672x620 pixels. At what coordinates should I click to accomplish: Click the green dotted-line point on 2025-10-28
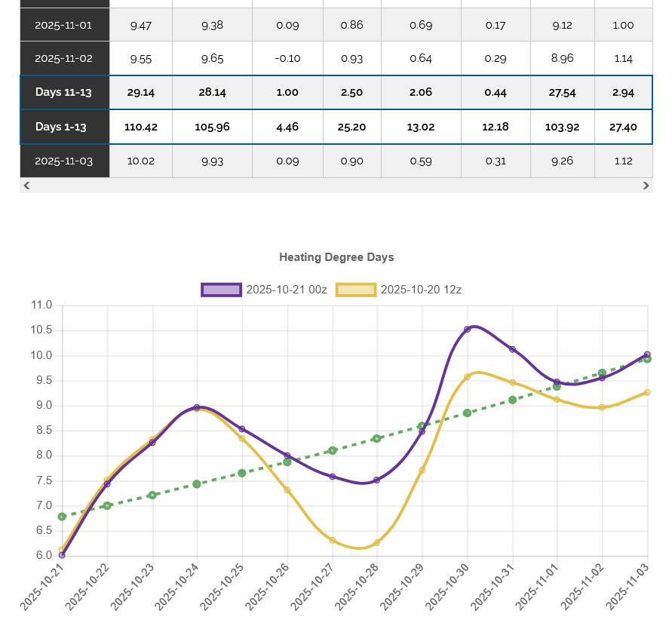click(377, 438)
